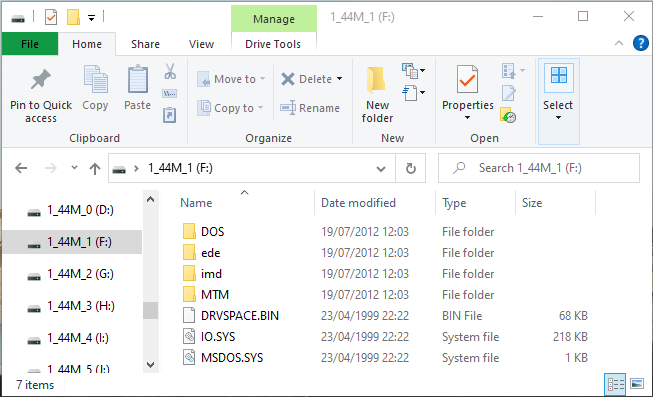Click the DRVSPACE.BIN file icon

(189, 315)
